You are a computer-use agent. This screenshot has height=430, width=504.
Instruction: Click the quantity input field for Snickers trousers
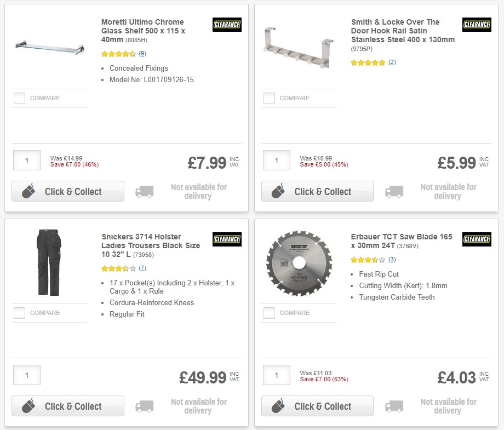26,375
